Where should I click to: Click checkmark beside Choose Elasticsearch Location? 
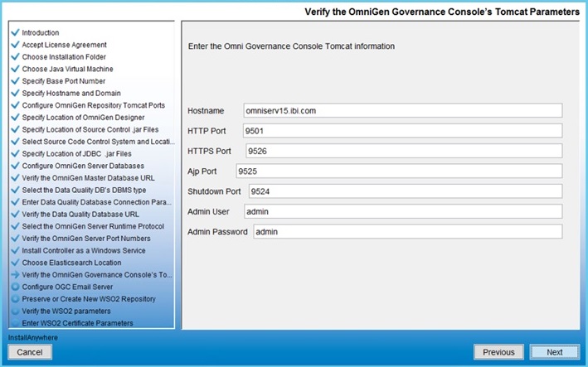[x=15, y=263]
